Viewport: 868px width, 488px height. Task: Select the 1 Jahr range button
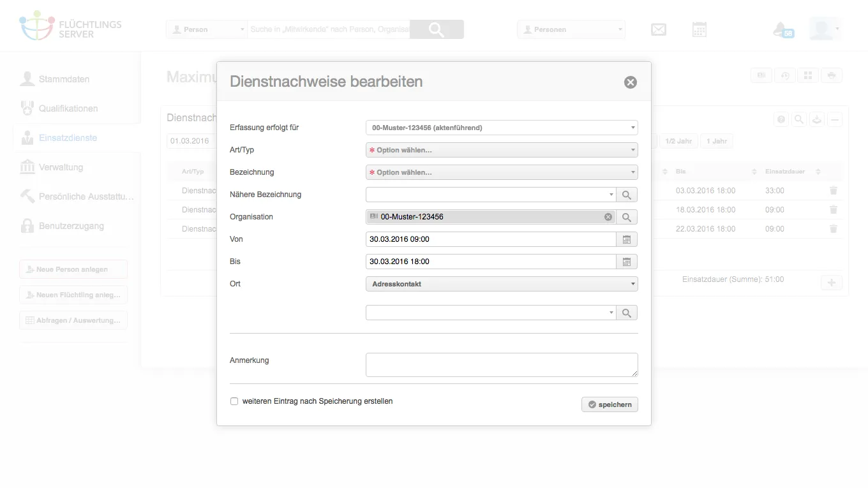(717, 142)
